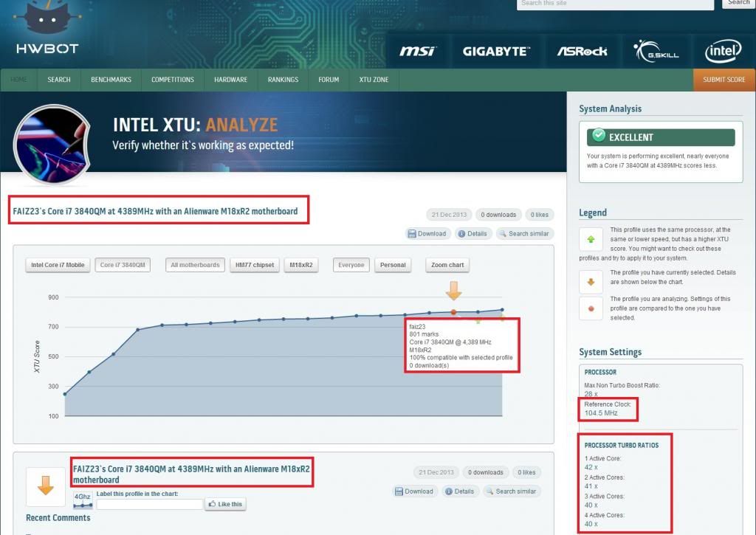Image resolution: width=756 pixels, height=535 pixels.
Task: Click the first data point near 250 score
Action: 65,394
